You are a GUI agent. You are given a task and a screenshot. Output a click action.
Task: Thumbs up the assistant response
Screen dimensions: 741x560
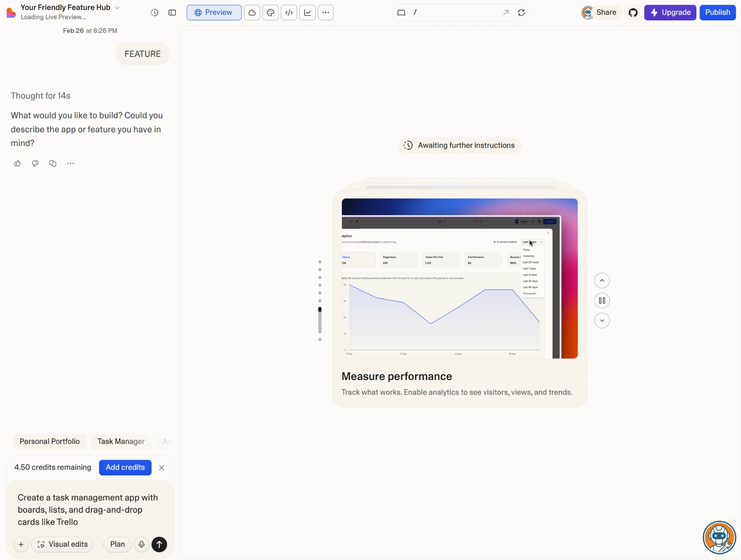pyautogui.click(x=17, y=163)
